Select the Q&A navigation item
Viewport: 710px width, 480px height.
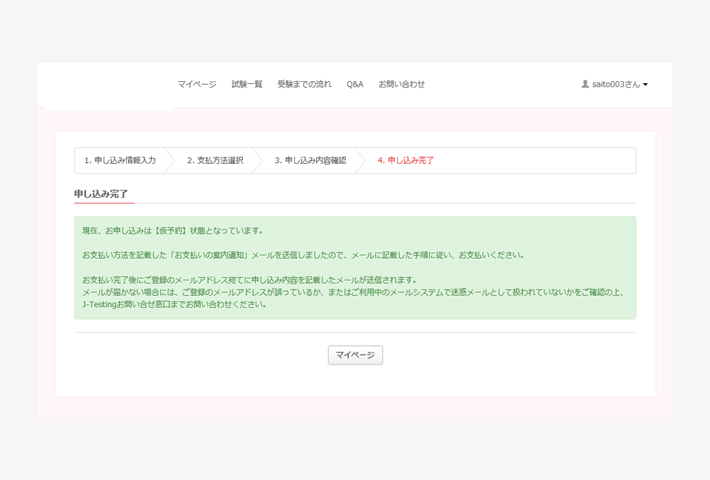[x=355, y=84]
